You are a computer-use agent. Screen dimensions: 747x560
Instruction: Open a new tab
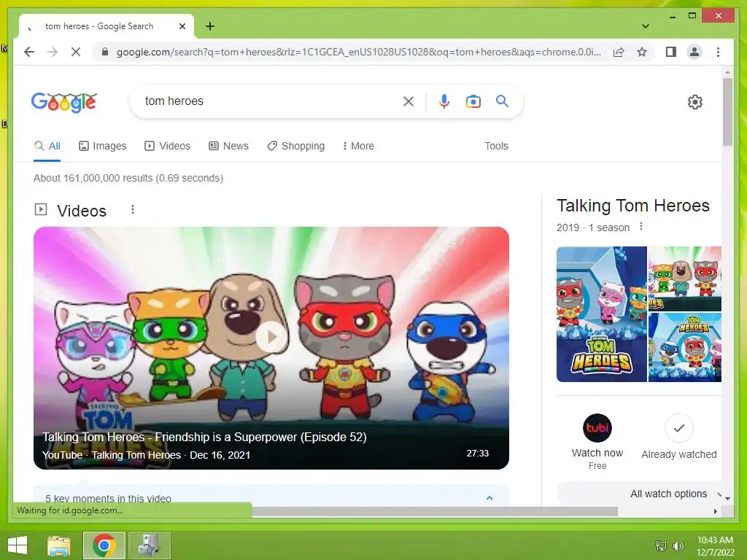[210, 26]
